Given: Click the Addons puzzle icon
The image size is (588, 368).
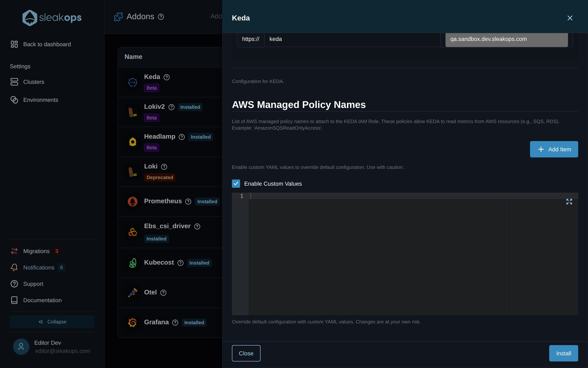Looking at the screenshot, I should [x=118, y=17].
